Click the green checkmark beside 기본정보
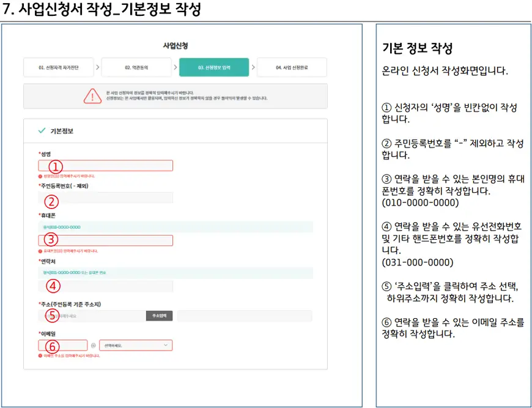 pos(42,131)
